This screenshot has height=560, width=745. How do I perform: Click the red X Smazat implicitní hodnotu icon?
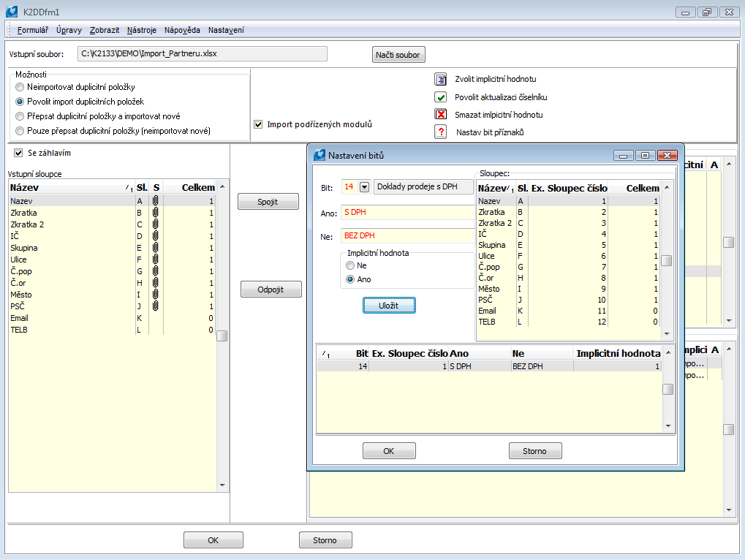pos(440,115)
